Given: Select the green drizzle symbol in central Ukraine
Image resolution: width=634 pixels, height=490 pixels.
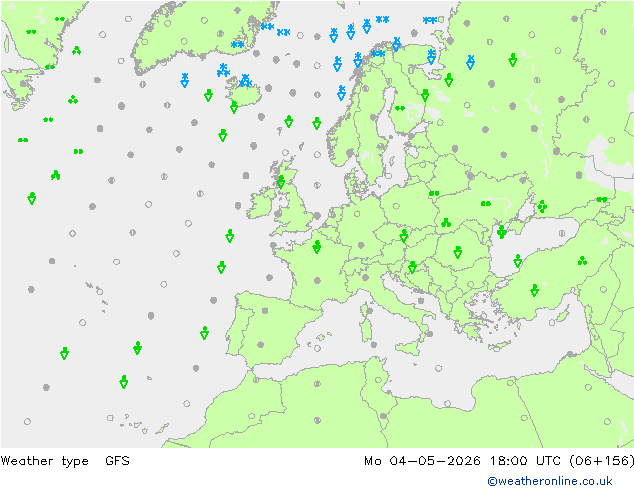Looking at the screenshot, I should 486,203.
